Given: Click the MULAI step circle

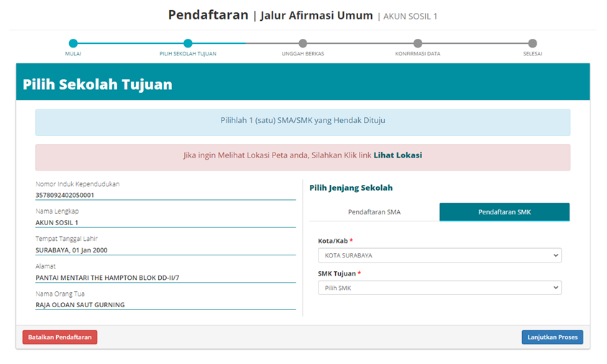Looking at the screenshot, I should click(73, 43).
